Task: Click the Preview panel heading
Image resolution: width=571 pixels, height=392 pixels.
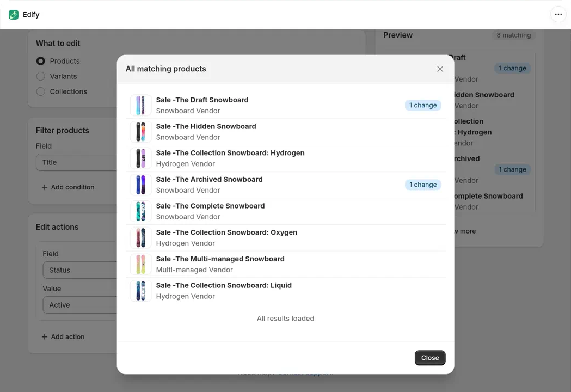Action: pyautogui.click(x=398, y=35)
